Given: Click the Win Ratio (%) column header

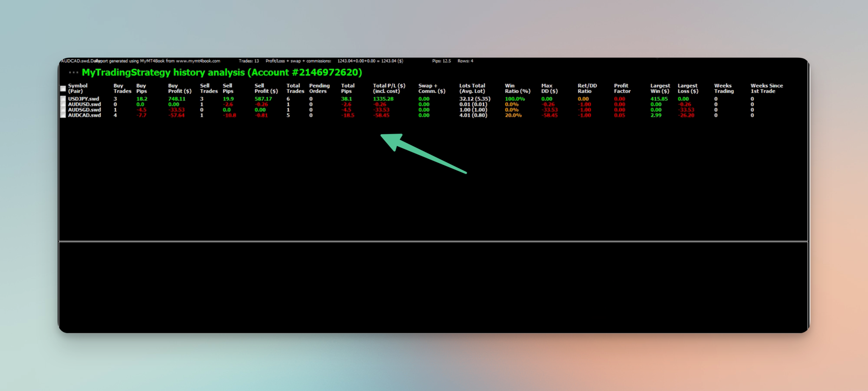Looking at the screenshot, I should (x=517, y=89).
